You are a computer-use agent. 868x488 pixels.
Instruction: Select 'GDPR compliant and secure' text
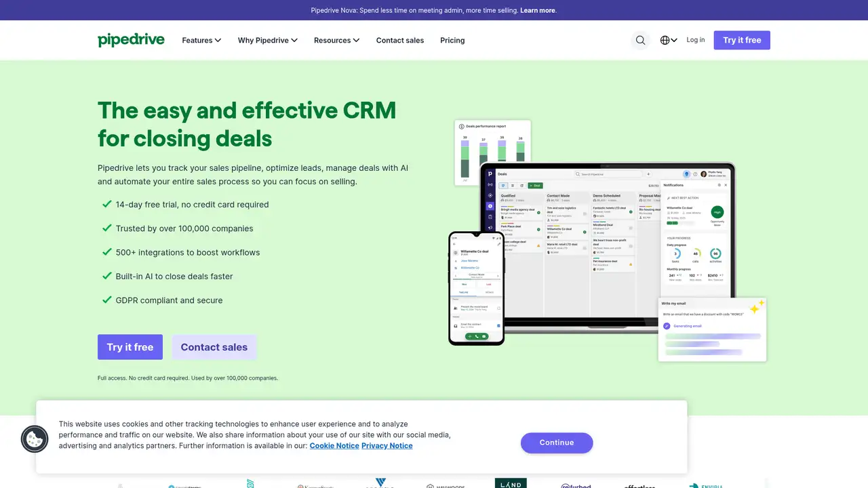pos(169,300)
